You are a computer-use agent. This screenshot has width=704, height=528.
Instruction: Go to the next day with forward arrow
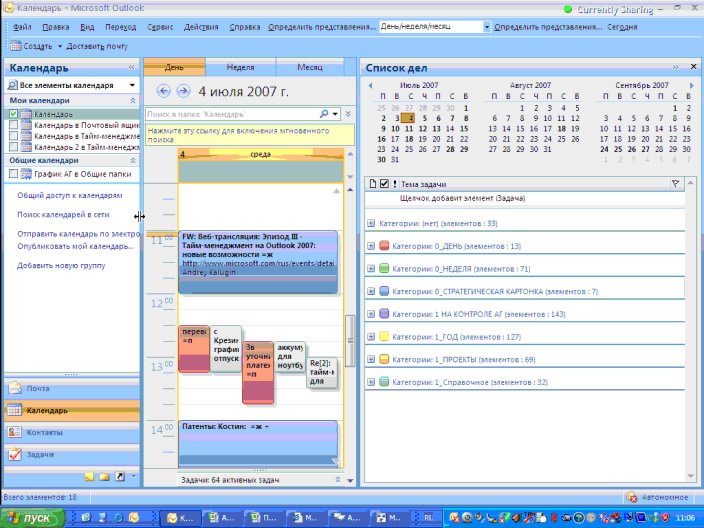click(x=183, y=91)
